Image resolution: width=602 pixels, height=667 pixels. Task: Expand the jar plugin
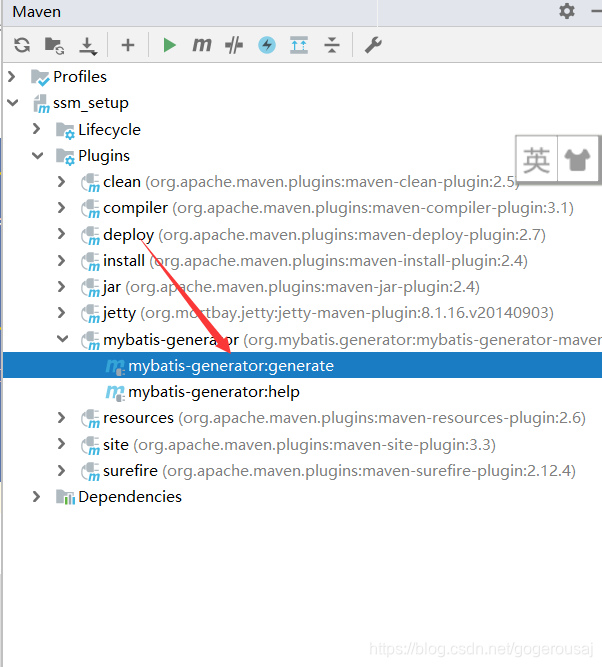coord(62,287)
